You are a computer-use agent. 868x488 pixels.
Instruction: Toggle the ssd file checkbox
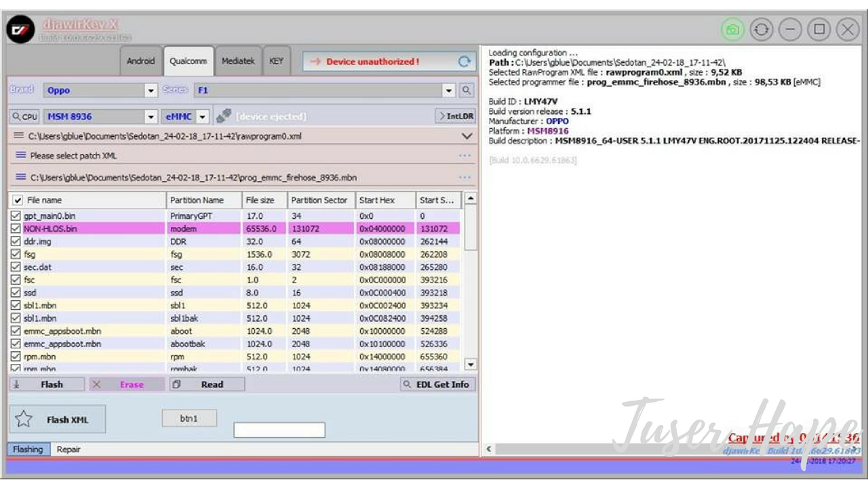16,293
